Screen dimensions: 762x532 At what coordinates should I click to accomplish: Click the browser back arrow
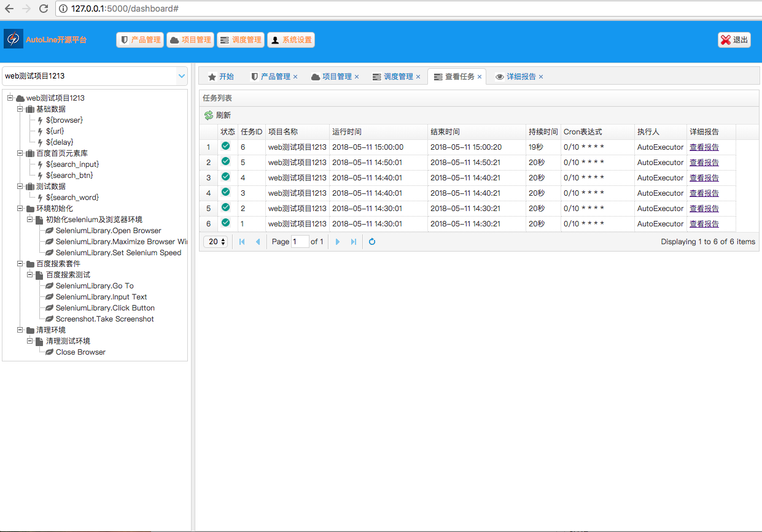[x=9, y=9]
